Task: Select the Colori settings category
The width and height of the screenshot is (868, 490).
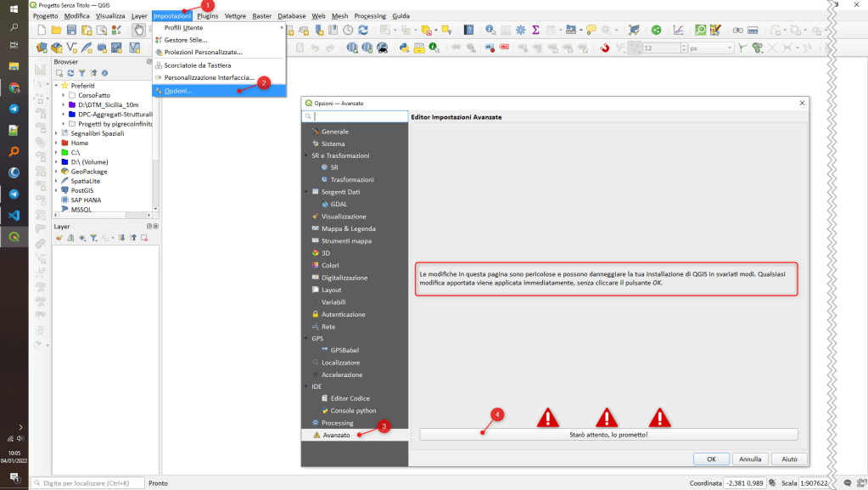Action: [330, 266]
